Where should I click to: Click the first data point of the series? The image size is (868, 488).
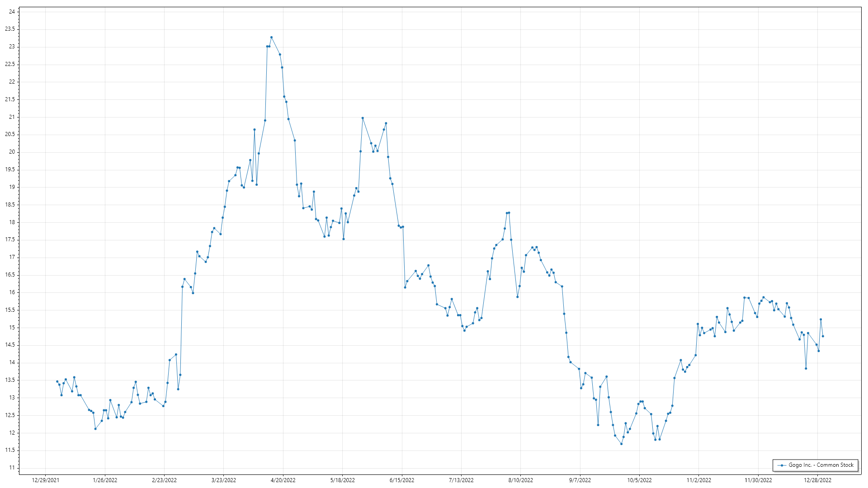(x=57, y=381)
